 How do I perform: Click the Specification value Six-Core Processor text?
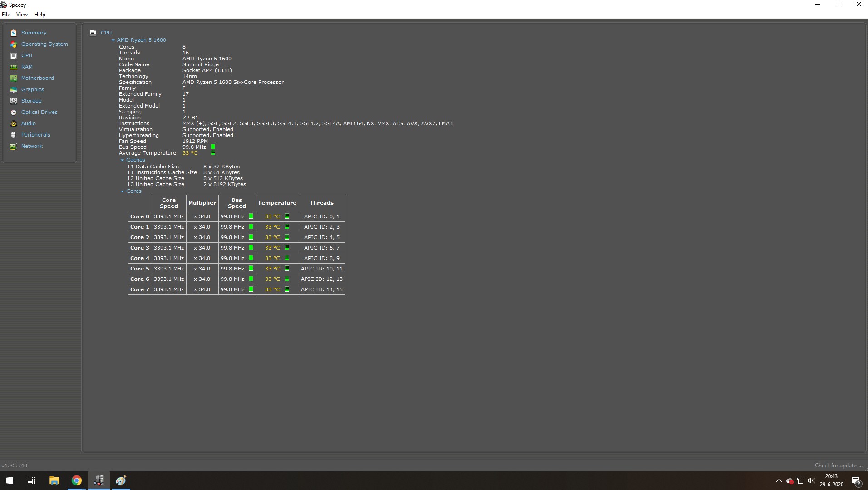tap(233, 82)
